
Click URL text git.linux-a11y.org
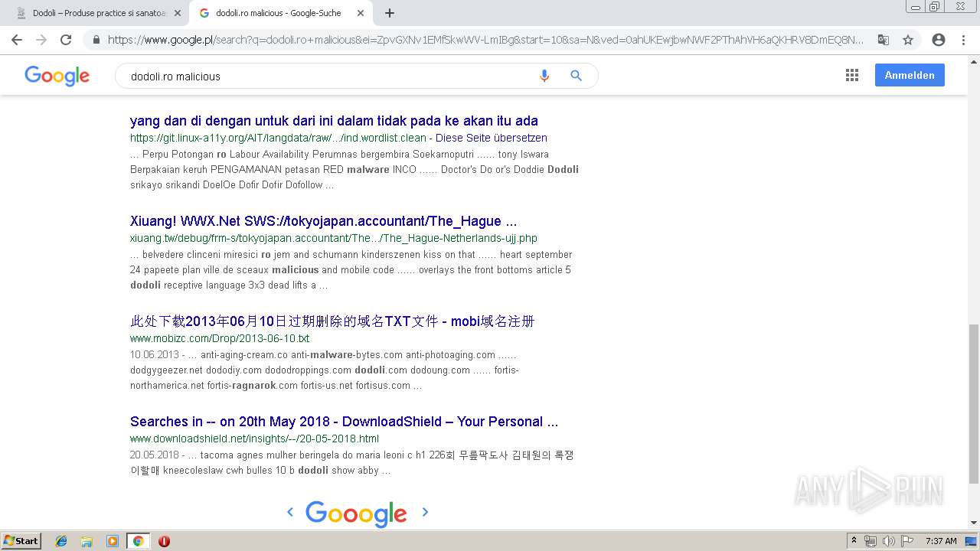(x=279, y=138)
